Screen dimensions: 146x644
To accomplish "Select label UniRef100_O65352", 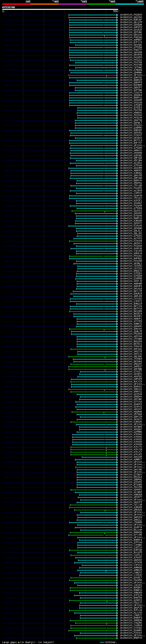I will (131, 133).
